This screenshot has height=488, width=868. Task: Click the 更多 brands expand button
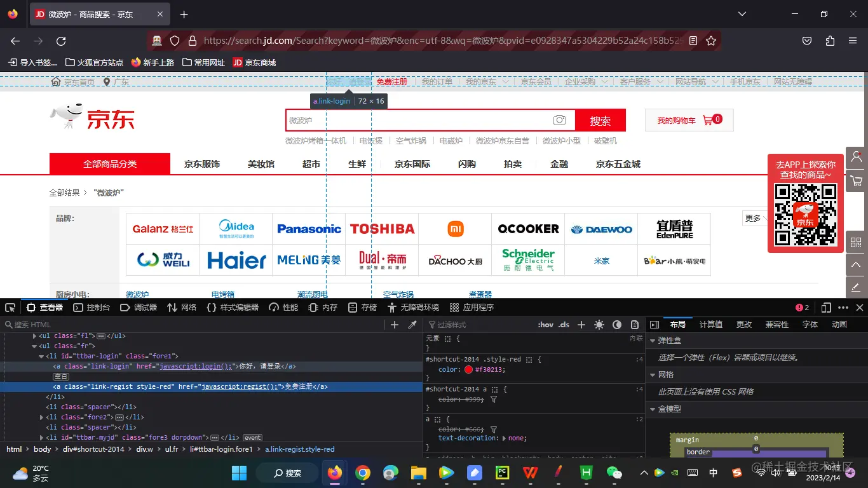pyautogui.click(x=756, y=219)
